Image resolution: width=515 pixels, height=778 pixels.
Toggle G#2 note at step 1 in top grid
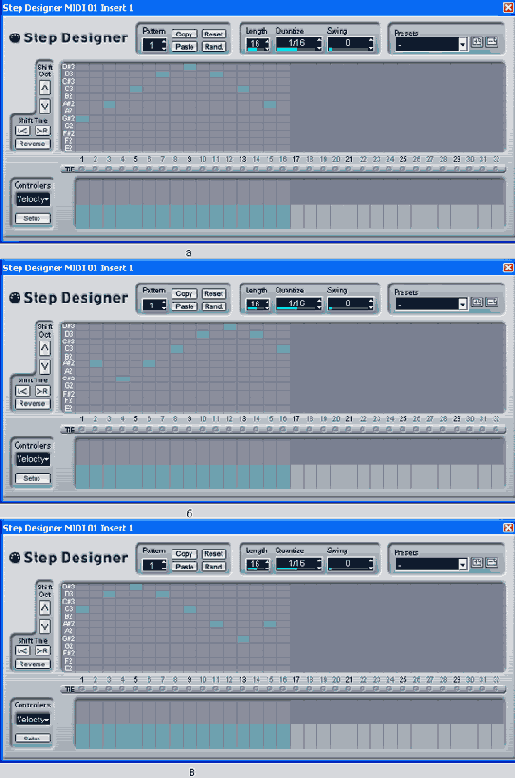pos(82,119)
